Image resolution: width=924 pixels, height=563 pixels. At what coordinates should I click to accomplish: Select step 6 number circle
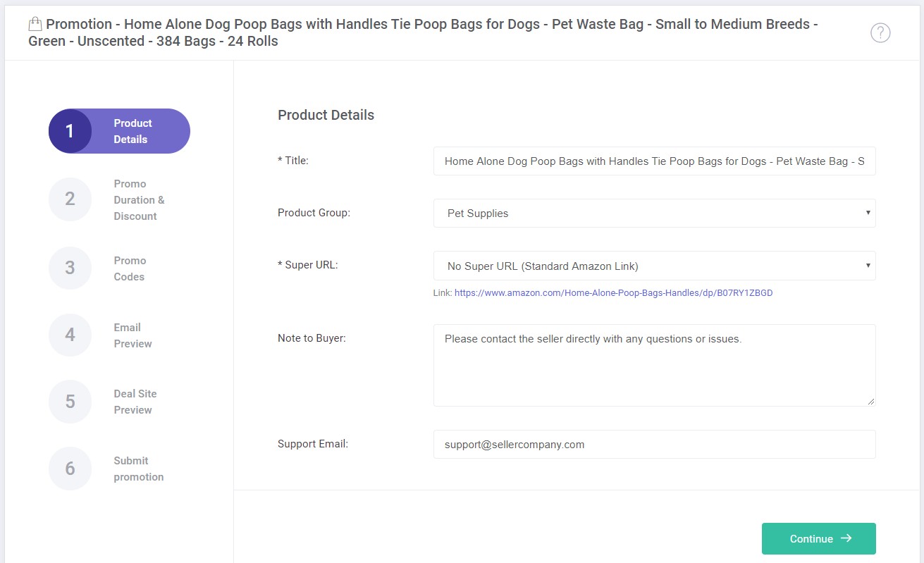pyautogui.click(x=70, y=469)
